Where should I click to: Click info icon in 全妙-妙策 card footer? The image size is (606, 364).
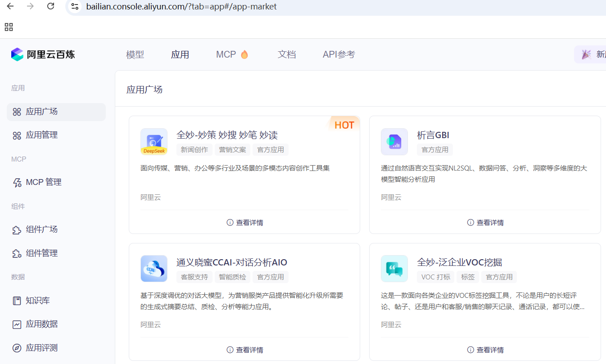(x=230, y=222)
